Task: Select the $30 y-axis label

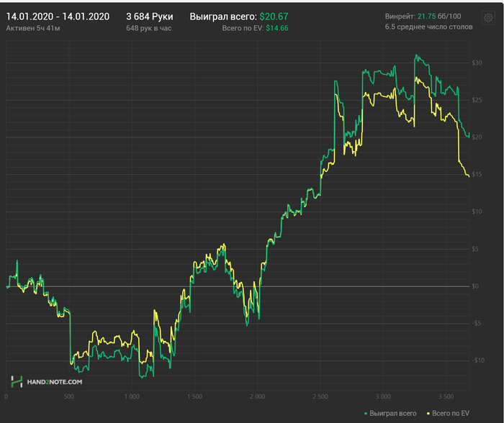Action: coord(477,63)
